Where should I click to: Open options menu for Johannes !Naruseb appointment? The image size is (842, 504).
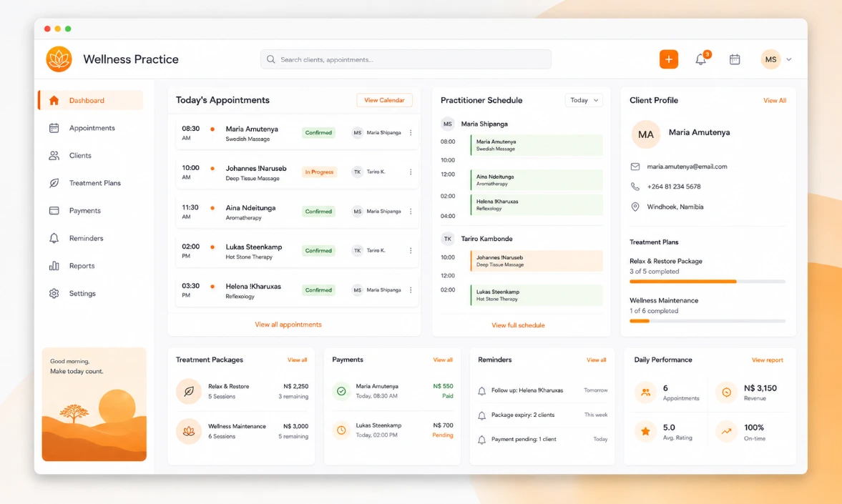pos(411,172)
